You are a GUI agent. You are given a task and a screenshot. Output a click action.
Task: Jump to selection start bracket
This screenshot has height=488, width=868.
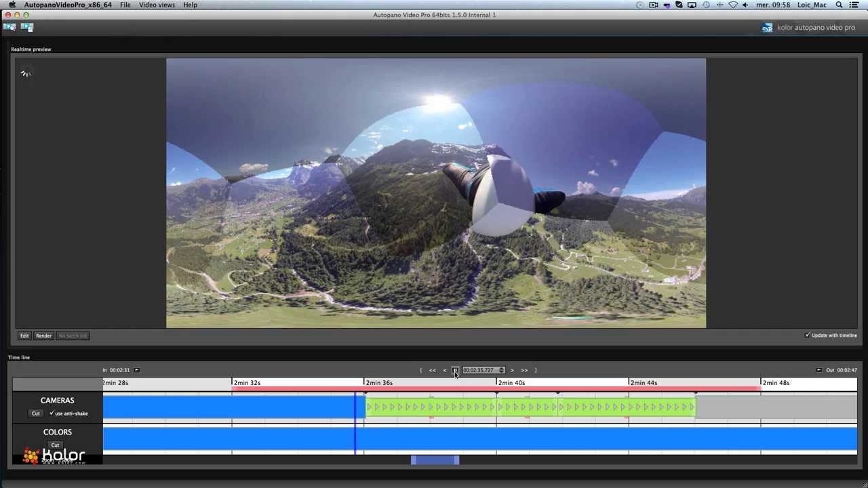click(420, 370)
